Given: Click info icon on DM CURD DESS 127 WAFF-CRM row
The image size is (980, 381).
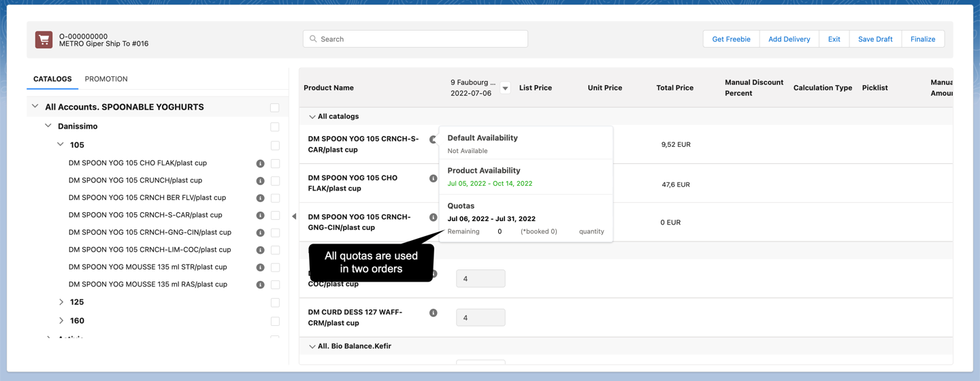Looking at the screenshot, I should [433, 313].
